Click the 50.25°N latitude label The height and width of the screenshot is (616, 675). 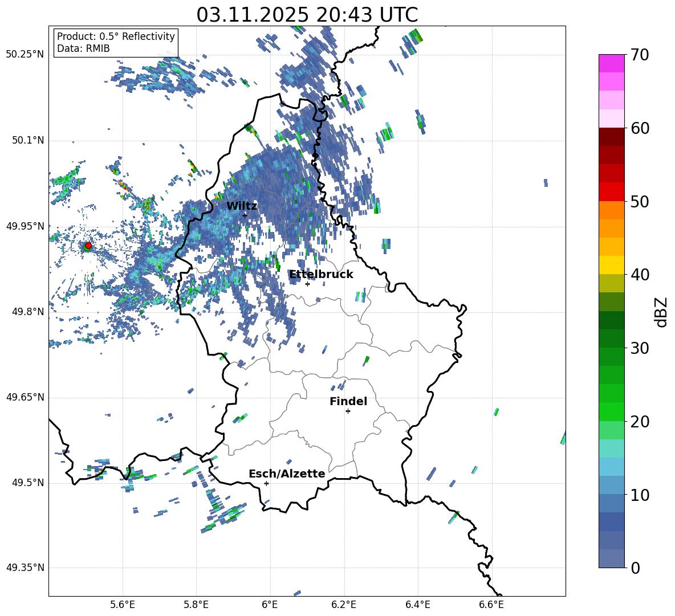click(25, 55)
